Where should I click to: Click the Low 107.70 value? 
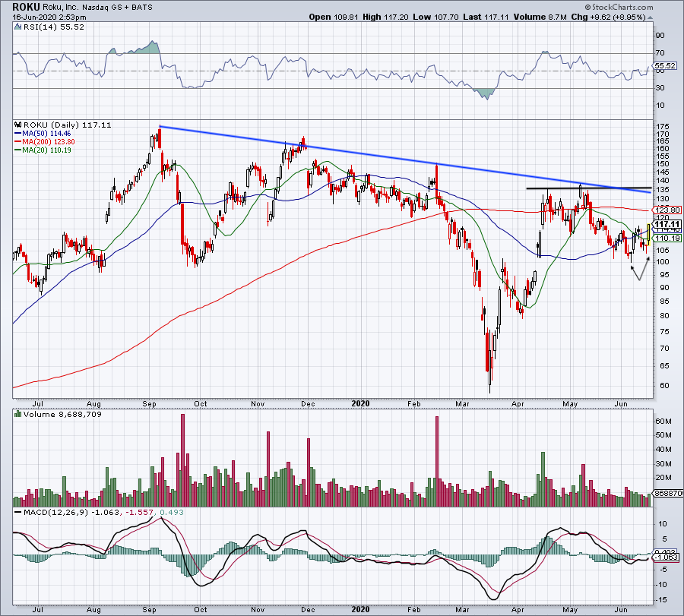435,17
